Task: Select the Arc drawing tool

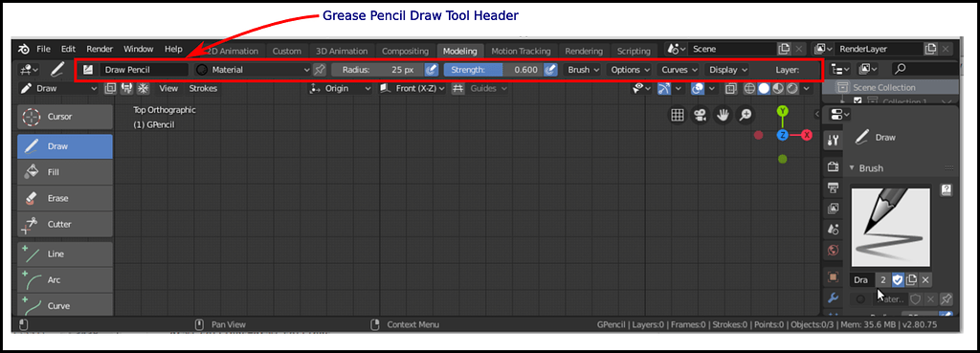Action: click(x=65, y=280)
